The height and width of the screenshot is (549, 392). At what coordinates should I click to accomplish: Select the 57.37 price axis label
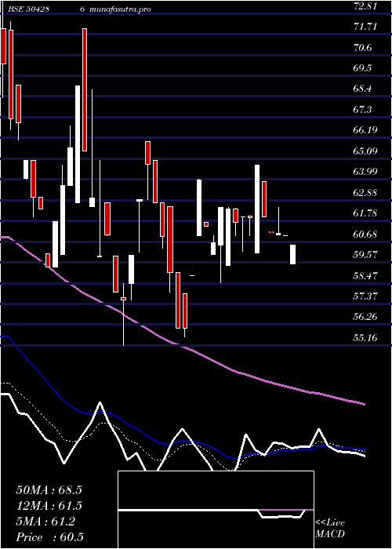(365, 296)
